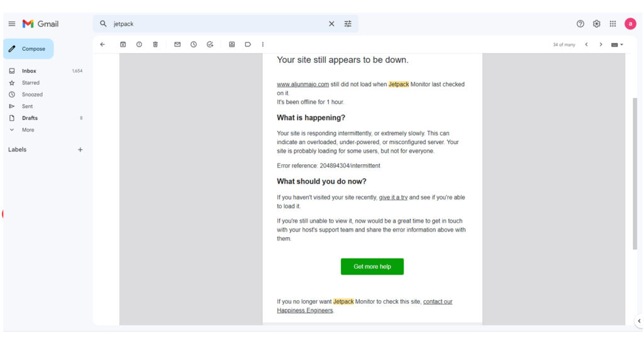The height and width of the screenshot is (358, 644).
Task: Open the Settings gear
Action: 596,24
